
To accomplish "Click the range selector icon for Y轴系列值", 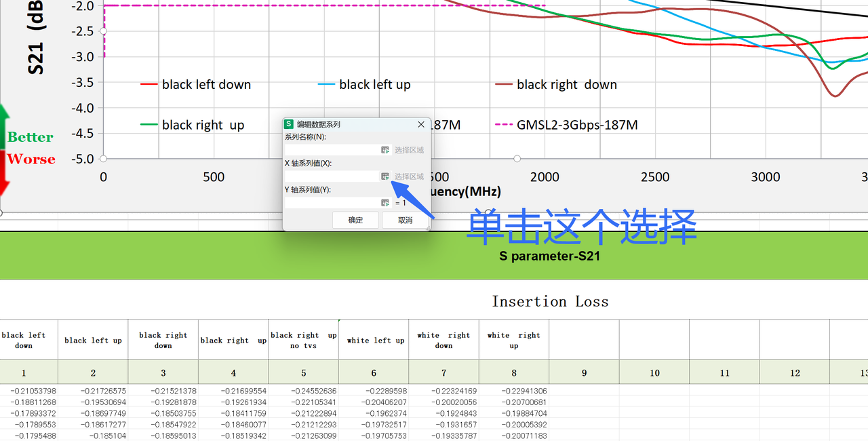I will tap(384, 202).
